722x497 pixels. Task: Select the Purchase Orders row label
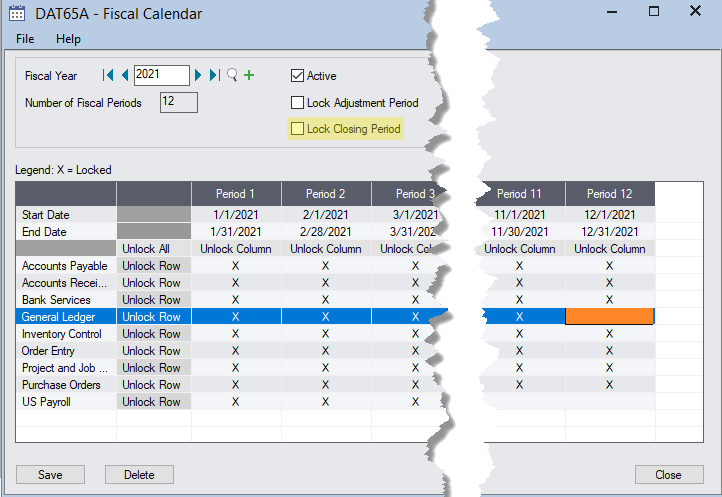coord(65,385)
